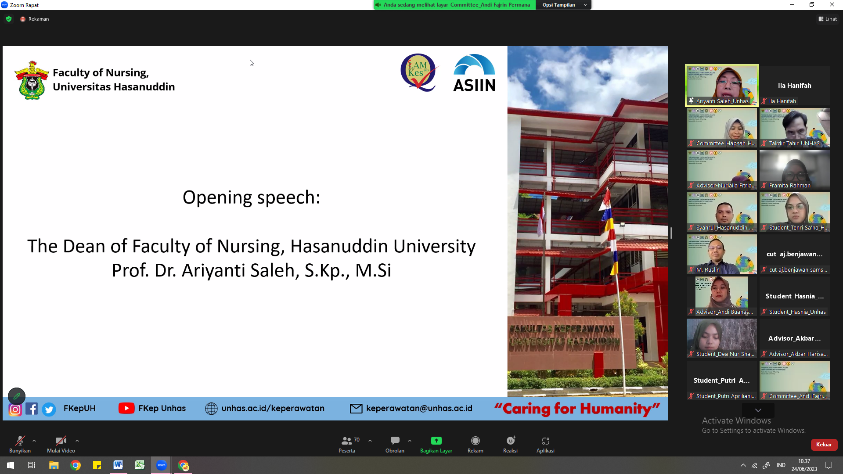Expand video options arrow beside Mulai Video
This screenshot has width=843, height=474.
[x=79, y=440]
